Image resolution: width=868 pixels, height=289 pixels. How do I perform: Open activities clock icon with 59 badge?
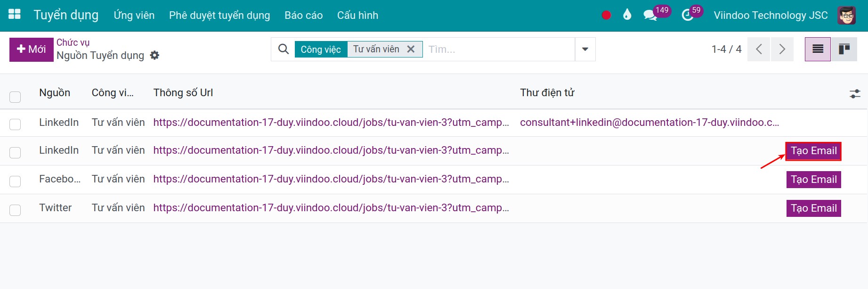tap(688, 15)
